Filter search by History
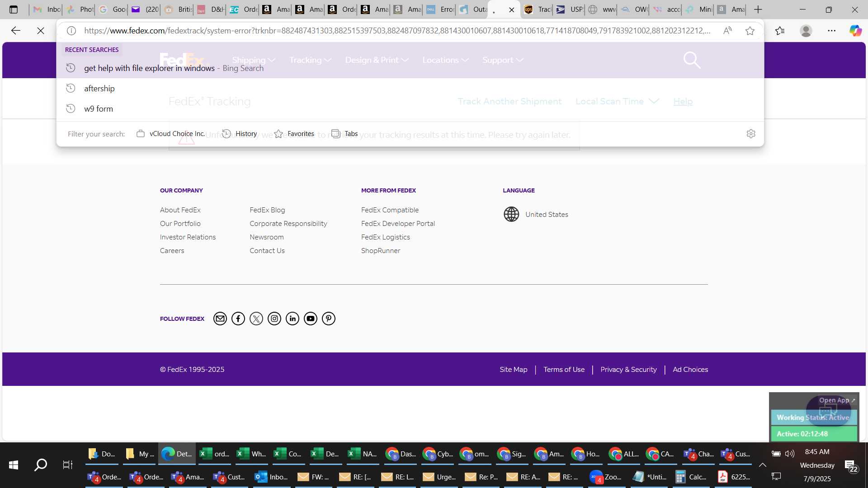Screen dimensions: 868x488 click(240, 134)
